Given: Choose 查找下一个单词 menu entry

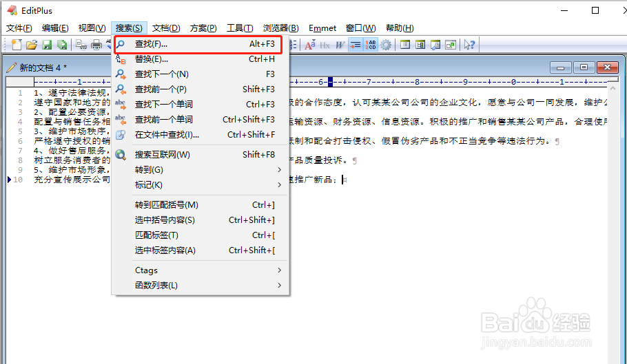Looking at the screenshot, I should coord(201,105).
